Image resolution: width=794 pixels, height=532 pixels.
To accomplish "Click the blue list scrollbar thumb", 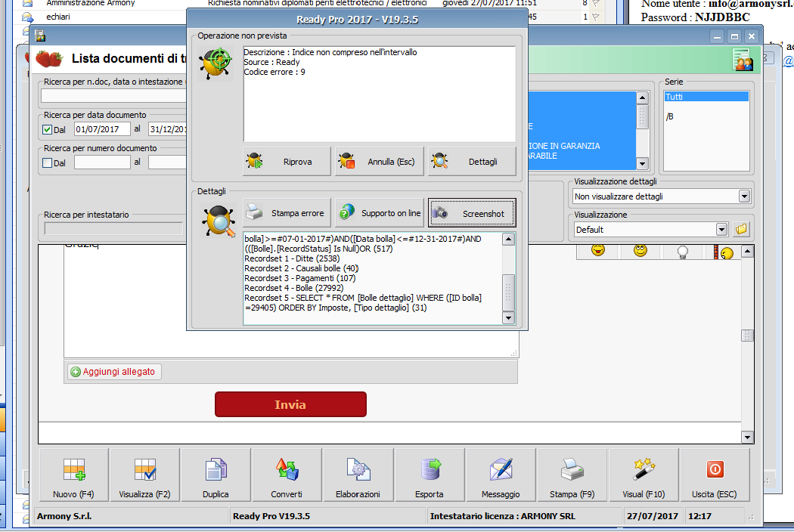I will tap(642, 116).
